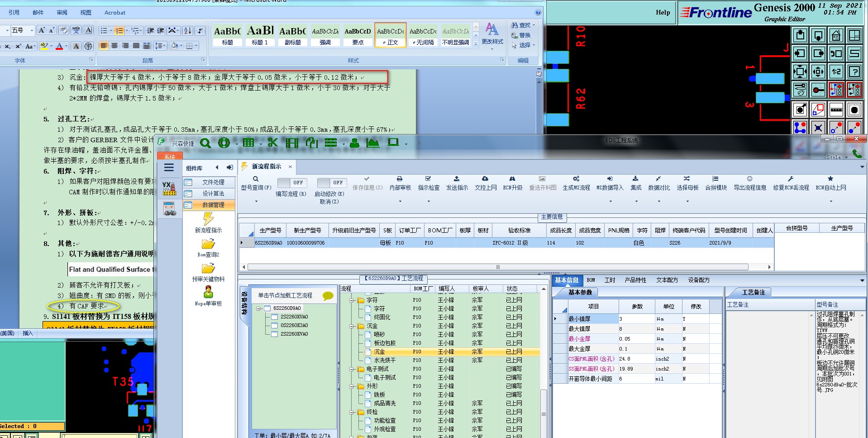This screenshot has height=438, width=868.
Task: Click the film strip icon in EDS toolbar
Action: [292, 143]
